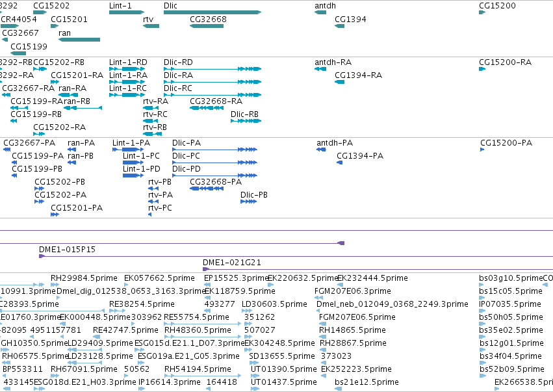The image size is (553, 392).
Task: Click protein Dlic-PA label
Action: [x=186, y=143]
